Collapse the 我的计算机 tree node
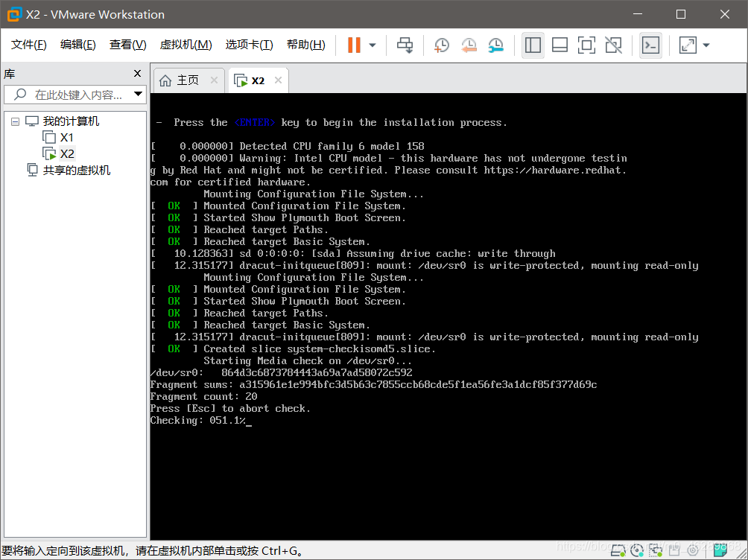Viewport: 748px width, 560px height. click(15, 121)
